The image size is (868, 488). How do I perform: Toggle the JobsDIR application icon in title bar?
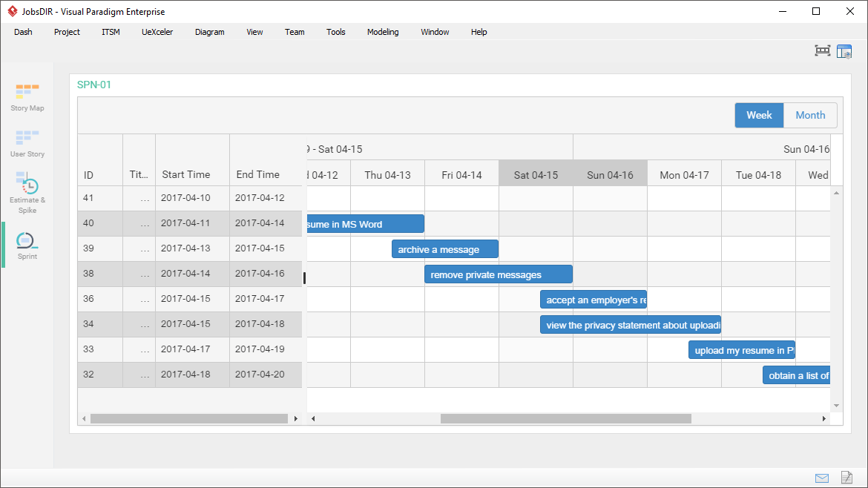[10, 10]
